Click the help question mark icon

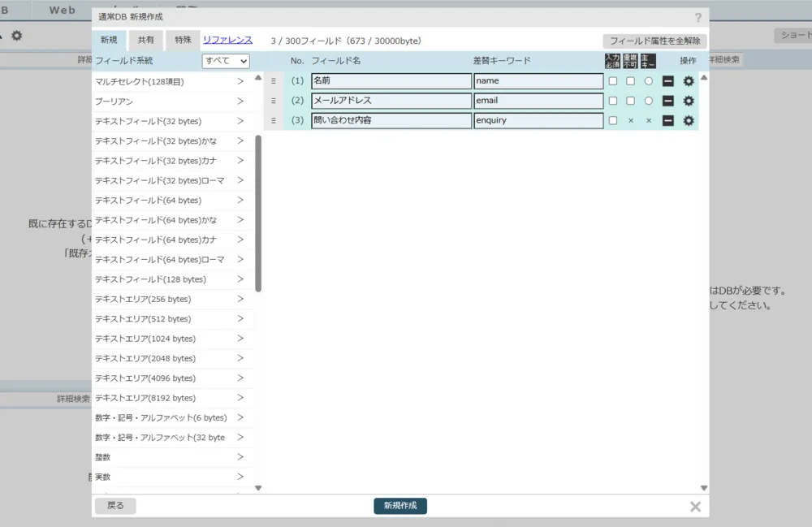click(698, 17)
